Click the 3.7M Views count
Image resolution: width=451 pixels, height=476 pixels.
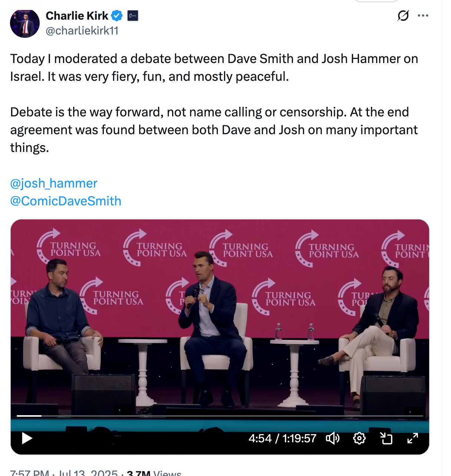(154, 473)
